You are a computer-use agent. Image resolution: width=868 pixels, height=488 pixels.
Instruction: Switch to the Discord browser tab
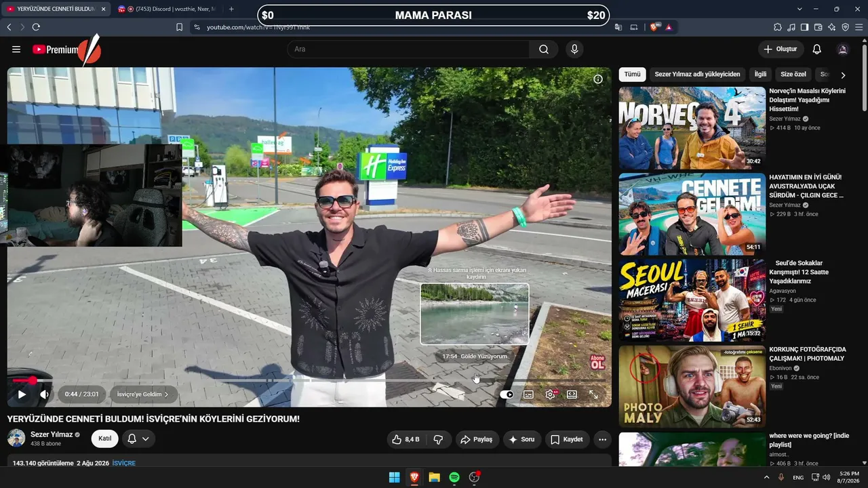tap(166, 9)
